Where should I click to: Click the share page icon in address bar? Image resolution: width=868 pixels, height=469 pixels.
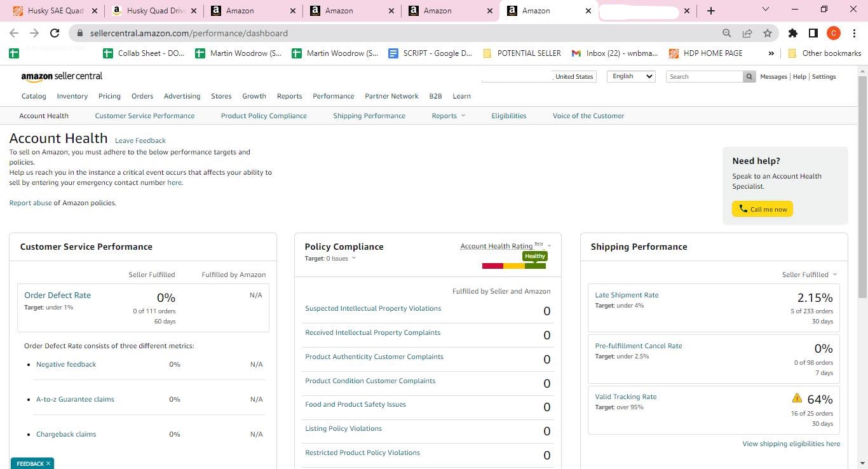coord(747,33)
